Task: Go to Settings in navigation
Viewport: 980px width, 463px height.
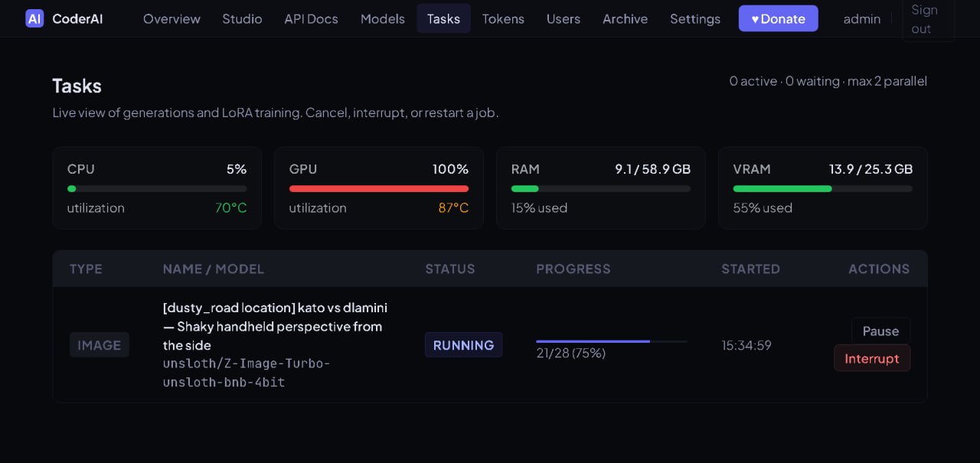Action: pos(694,18)
